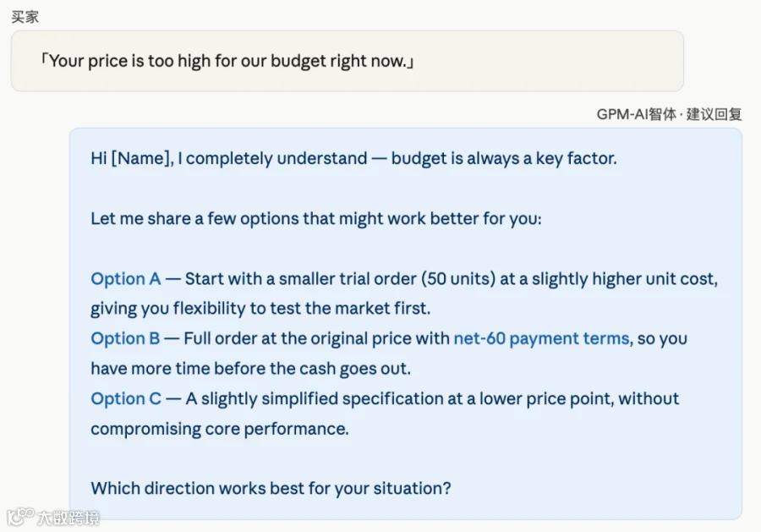Click the watermark logo icon at bottom left
This screenshot has width=761, height=532.
click(x=20, y=517)
